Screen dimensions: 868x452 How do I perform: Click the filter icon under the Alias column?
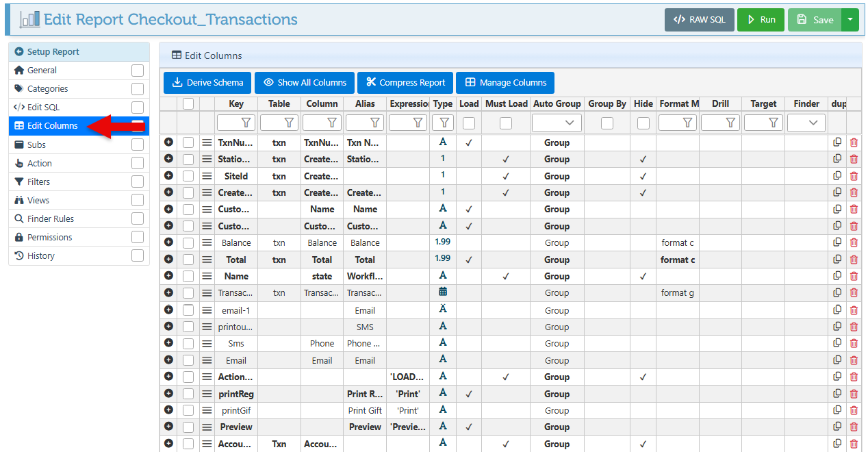pos(375,123)
